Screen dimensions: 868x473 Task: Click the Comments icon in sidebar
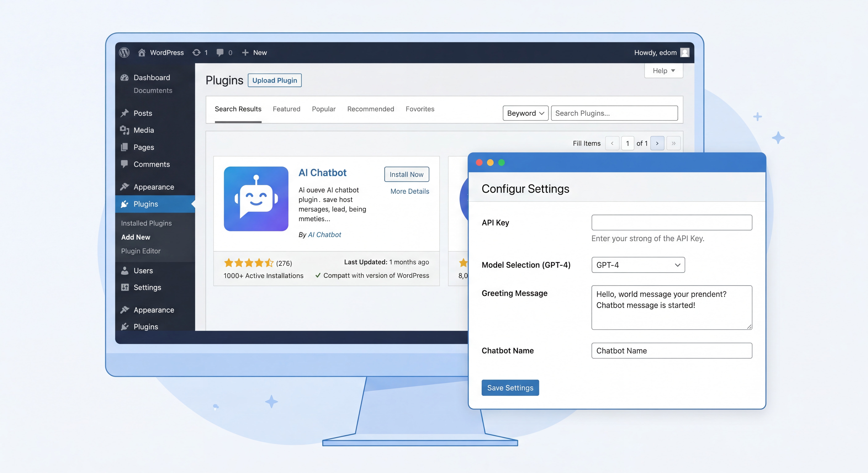pyautogui.click(x=125, y=164)
